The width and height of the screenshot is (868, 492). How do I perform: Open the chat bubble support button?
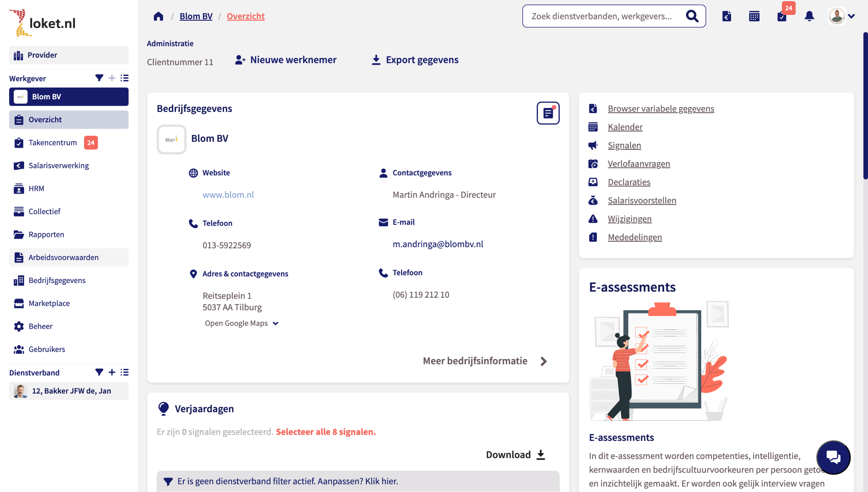click(x=833, y=457)
